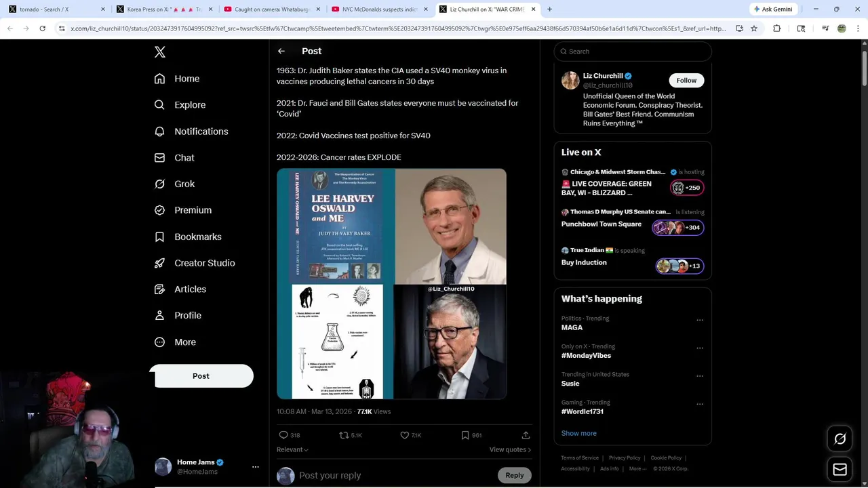Go back using the Post header arrow

(281, 51)
